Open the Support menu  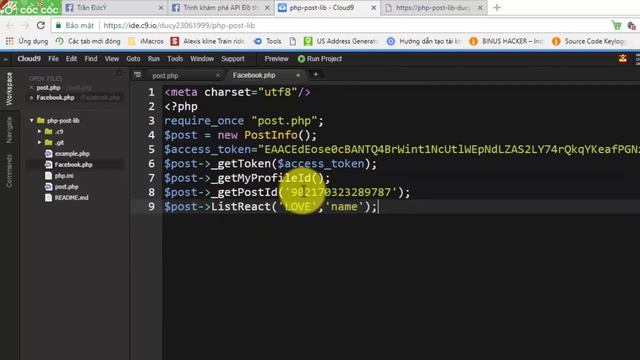(x=233, y=59)
